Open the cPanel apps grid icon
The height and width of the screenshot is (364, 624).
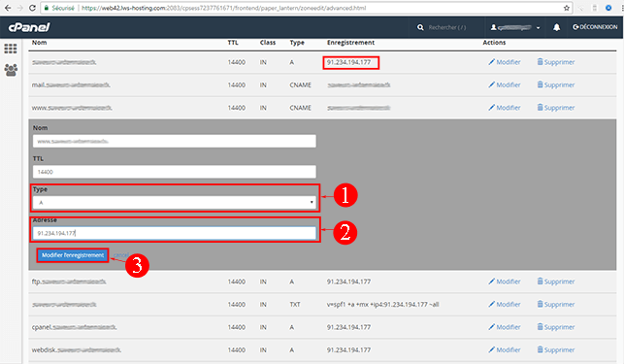11,49
